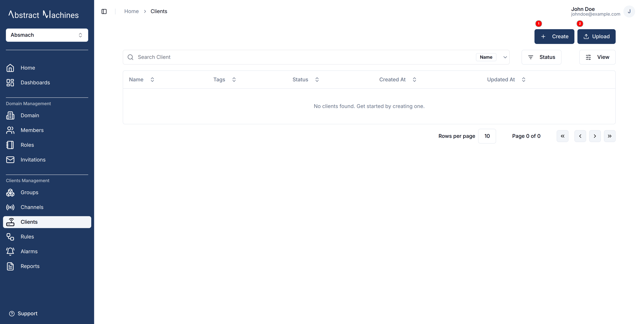
Task: Click the search magnifier icon
Action: pyautogui.click(x=130, y=57)
